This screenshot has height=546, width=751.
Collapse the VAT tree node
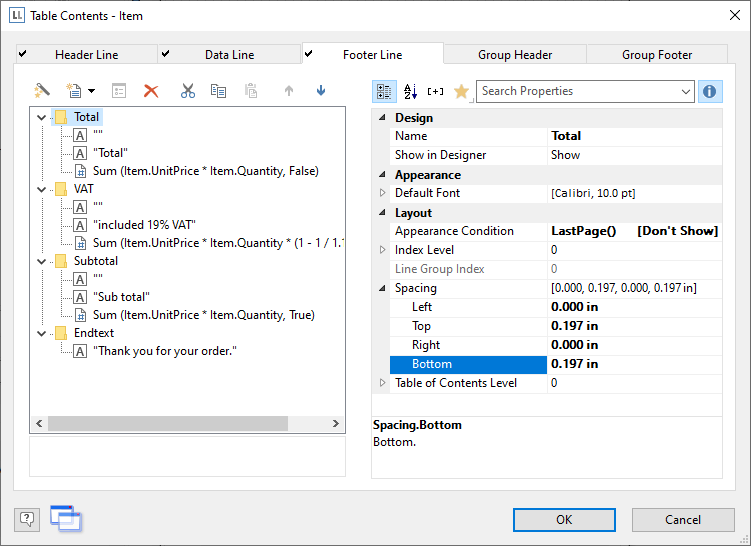click(x=41, y=188)
